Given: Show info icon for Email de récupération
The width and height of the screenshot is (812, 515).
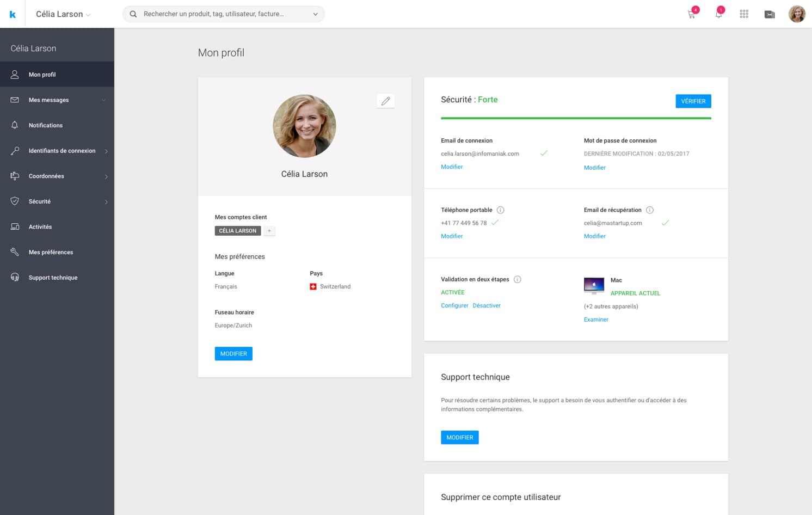Looking at the screenshot, I should pyautogui.click(x=649, y=210).
